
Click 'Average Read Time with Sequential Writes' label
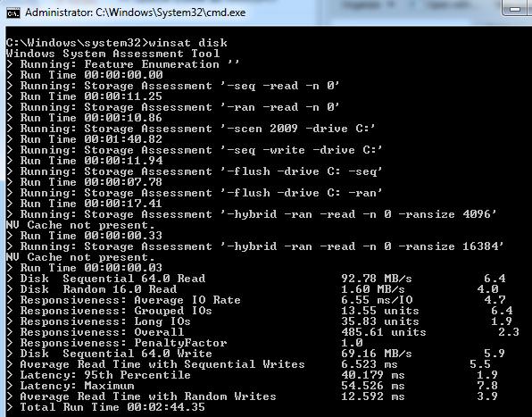[x=162, y=364]
